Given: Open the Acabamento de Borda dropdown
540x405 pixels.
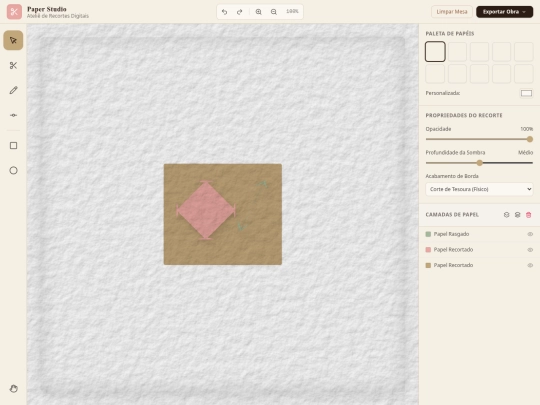Looking at the screenshot, I should (479, 189).
